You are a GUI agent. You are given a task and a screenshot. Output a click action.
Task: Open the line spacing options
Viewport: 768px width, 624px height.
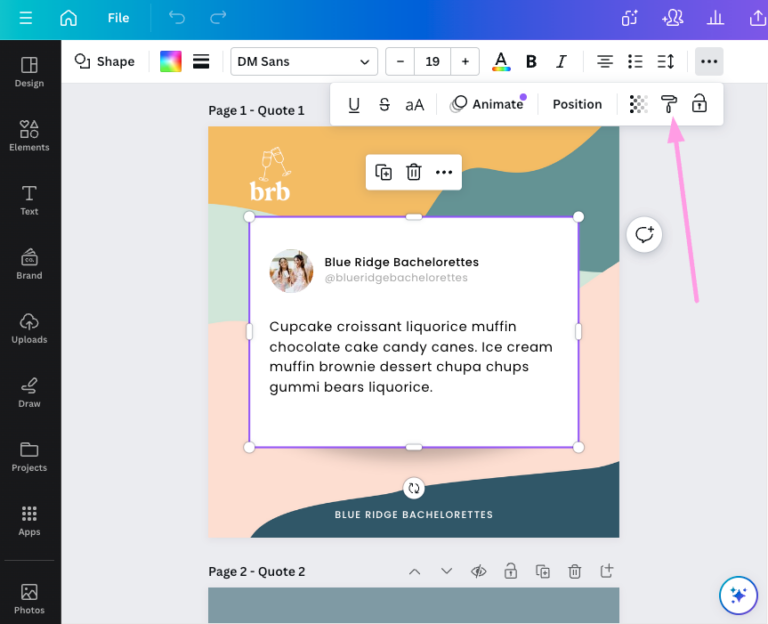pyautogui.click(x=665, y=61)
